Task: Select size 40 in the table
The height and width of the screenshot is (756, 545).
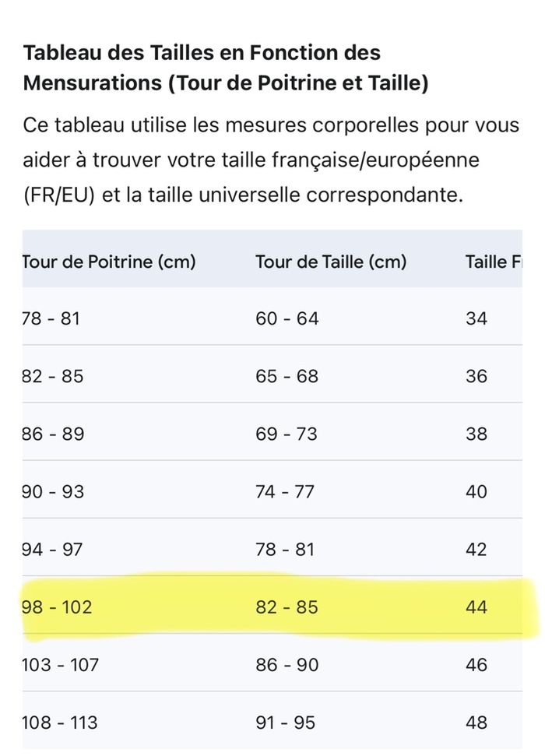Action: click(476, 491)
